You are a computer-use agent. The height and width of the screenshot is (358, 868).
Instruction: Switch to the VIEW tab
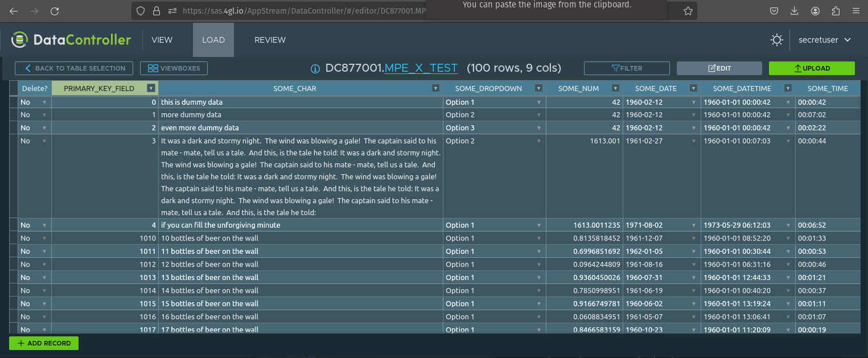tap(162, 40)
